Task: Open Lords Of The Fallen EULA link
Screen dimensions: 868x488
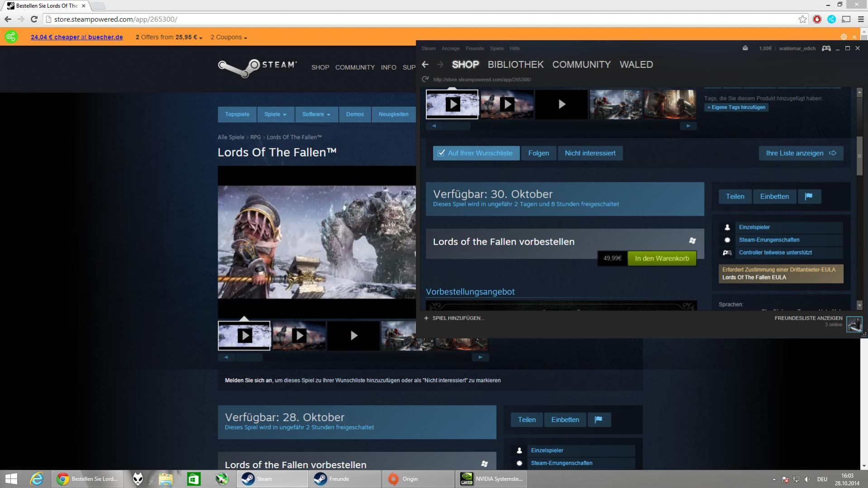Action: pos(754,278)
